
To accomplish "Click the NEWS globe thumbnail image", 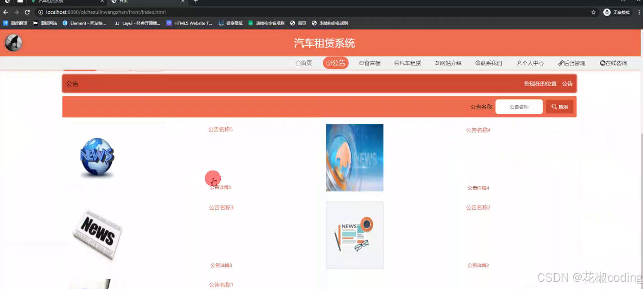I will (97, 158).
